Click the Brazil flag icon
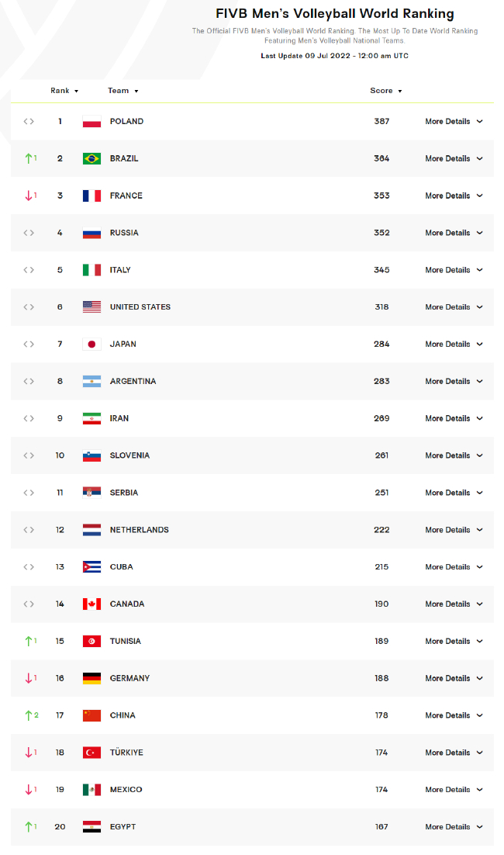 (x=91, y=159)
